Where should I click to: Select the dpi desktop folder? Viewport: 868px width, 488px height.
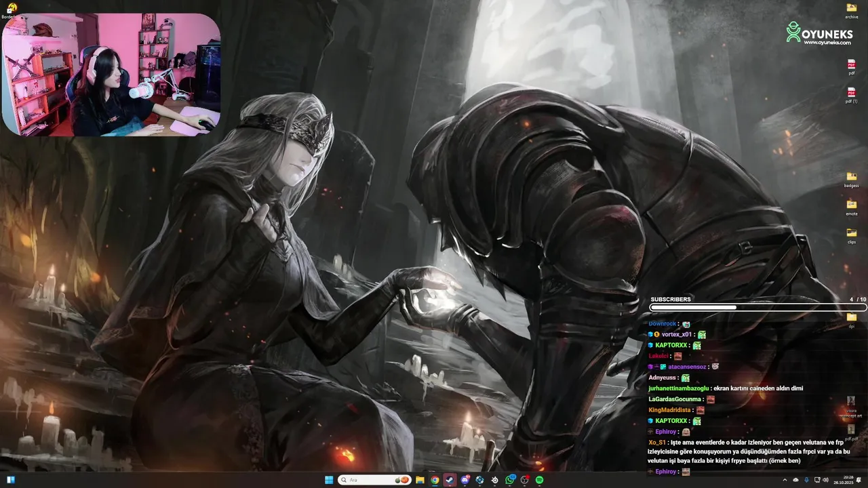tap(852, 320)
